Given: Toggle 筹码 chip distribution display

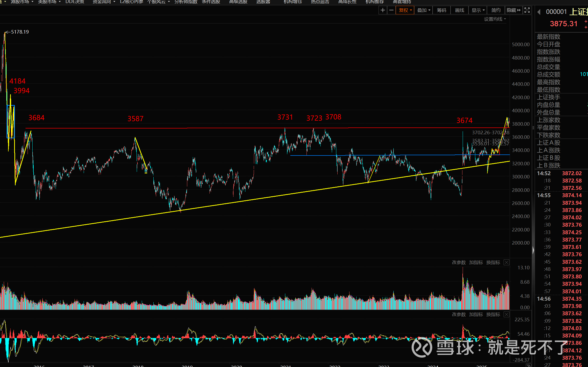Looking at the screenshot, I should point(441,10).
